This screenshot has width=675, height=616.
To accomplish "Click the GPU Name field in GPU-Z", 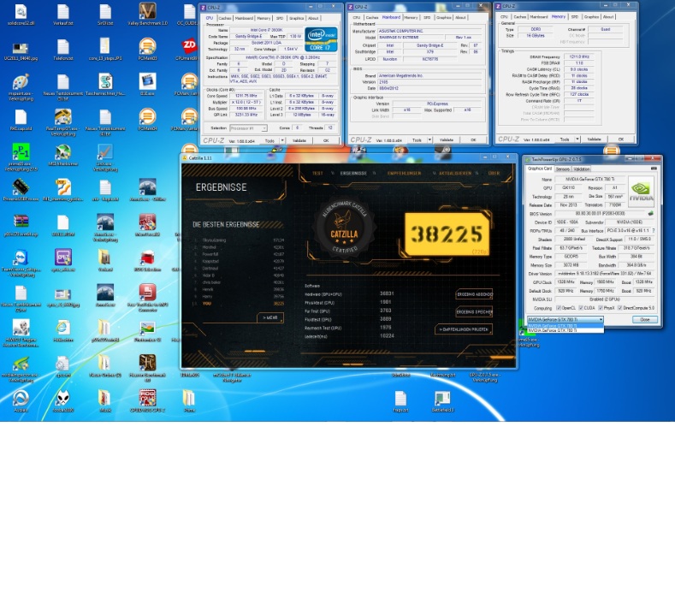I will click(x=589, y=179).
